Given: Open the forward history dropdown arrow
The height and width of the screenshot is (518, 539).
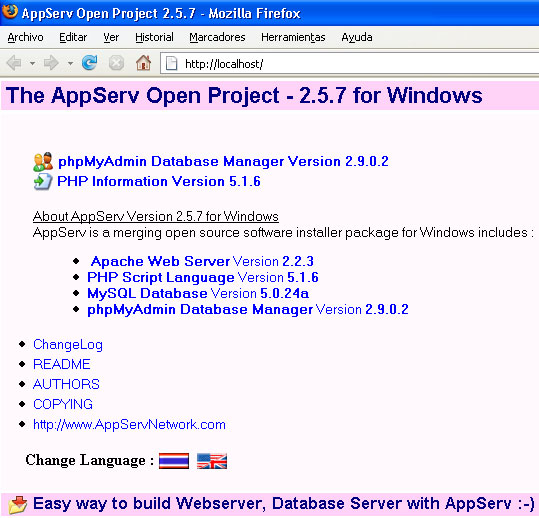Looking at the screenshot, I should tap(70, 63).
